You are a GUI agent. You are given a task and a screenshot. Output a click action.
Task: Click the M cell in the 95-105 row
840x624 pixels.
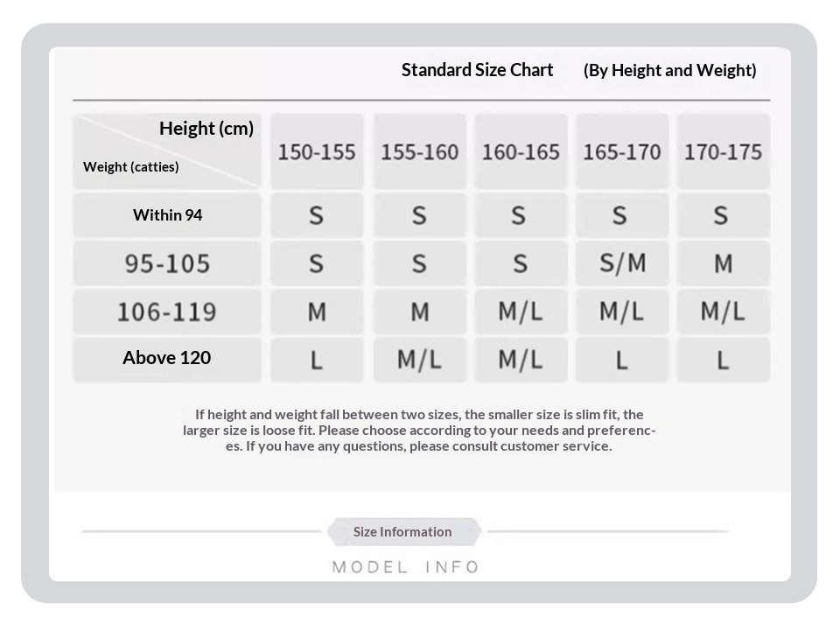724,263
